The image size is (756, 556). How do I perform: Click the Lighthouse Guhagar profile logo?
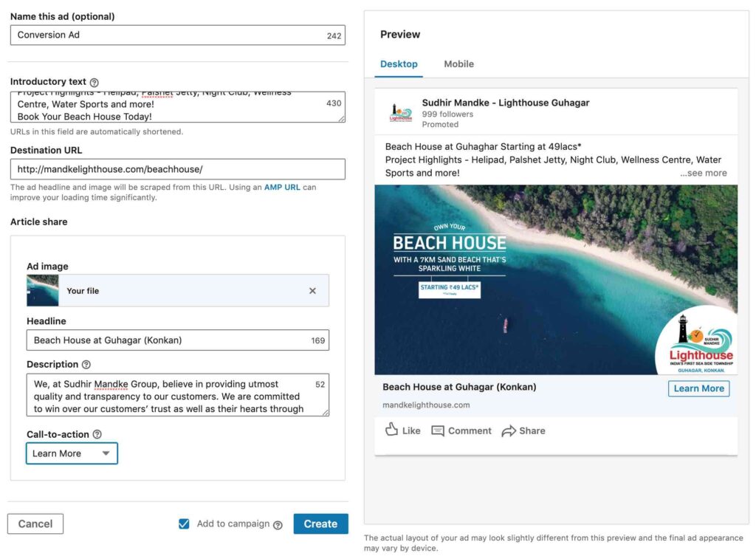click(400, 112)
